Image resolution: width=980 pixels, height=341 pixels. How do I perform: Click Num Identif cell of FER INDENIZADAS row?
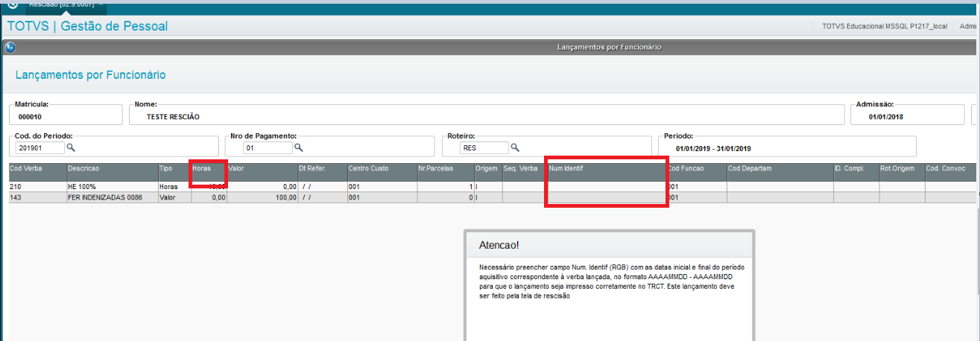(606, 197)
